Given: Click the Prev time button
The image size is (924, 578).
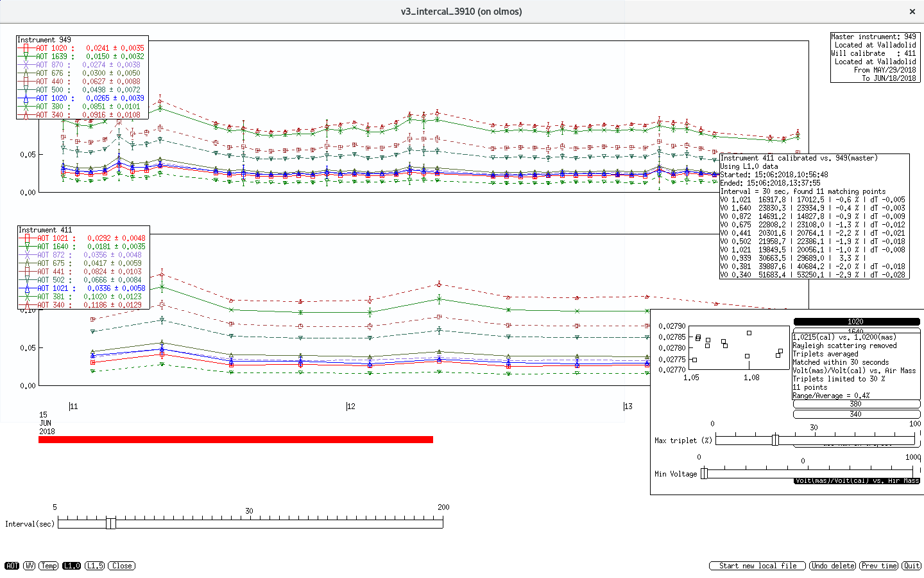Looking at the screenshot, I should point(879,566).
